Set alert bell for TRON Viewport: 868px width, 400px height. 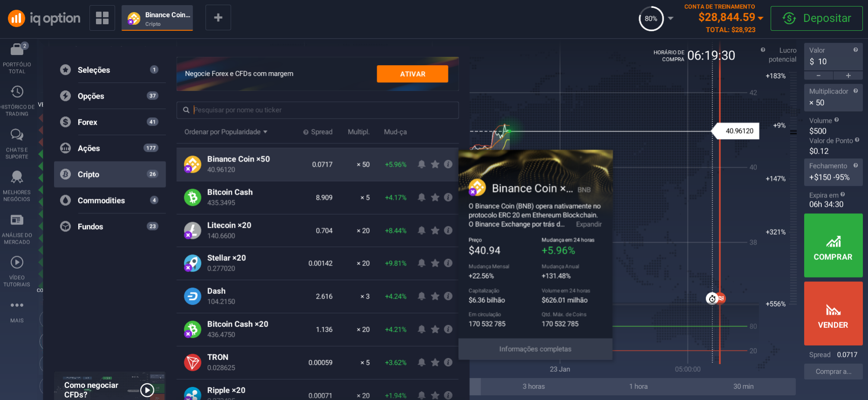click(x=421, y=362)
